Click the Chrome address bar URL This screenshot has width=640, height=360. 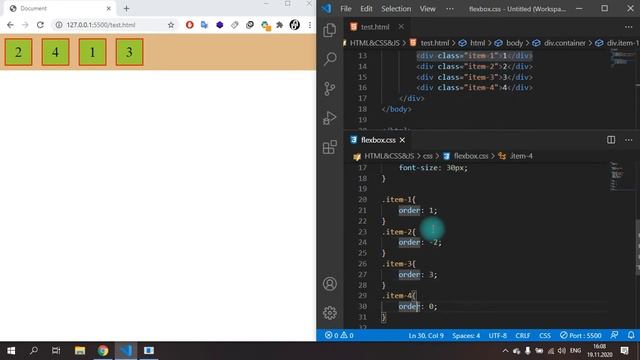(x=101, y=25)
